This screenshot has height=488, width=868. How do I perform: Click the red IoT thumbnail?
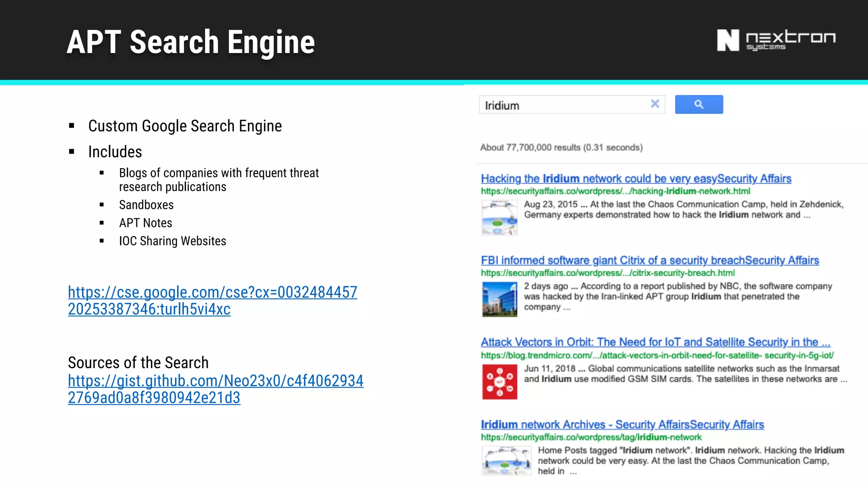(x=500, y=382)
